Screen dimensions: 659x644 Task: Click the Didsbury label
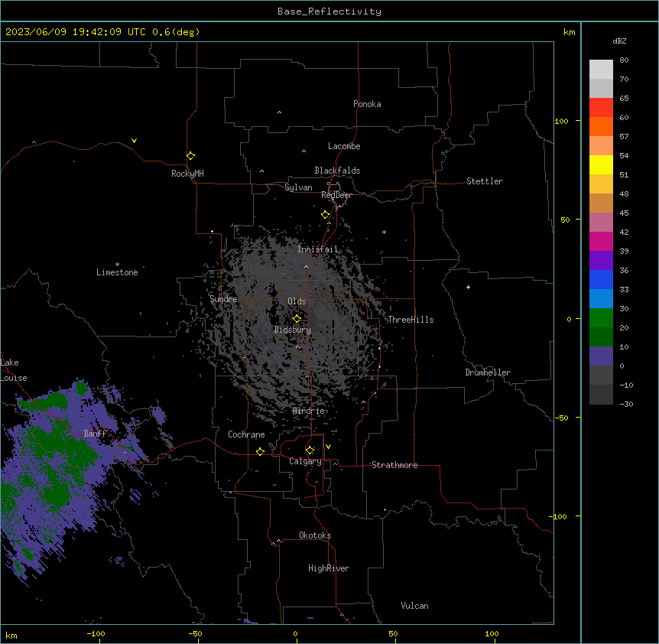click(293, 330)
